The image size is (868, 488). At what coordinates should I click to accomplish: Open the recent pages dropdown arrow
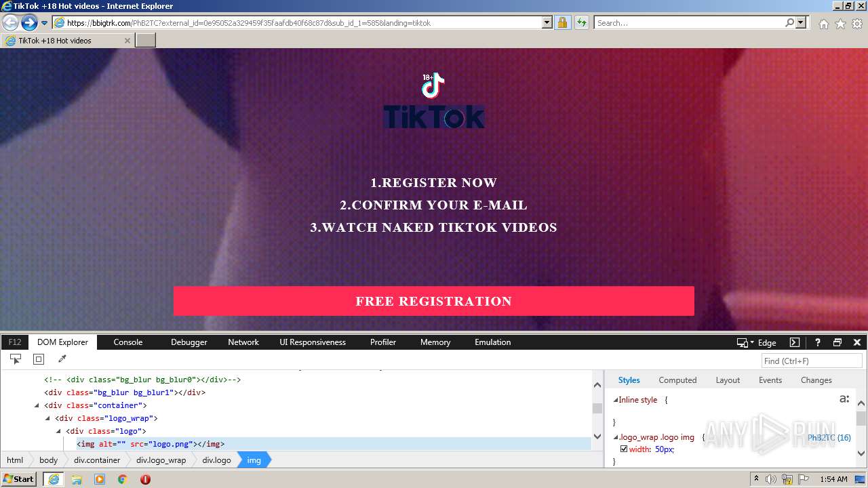[45, 23]
